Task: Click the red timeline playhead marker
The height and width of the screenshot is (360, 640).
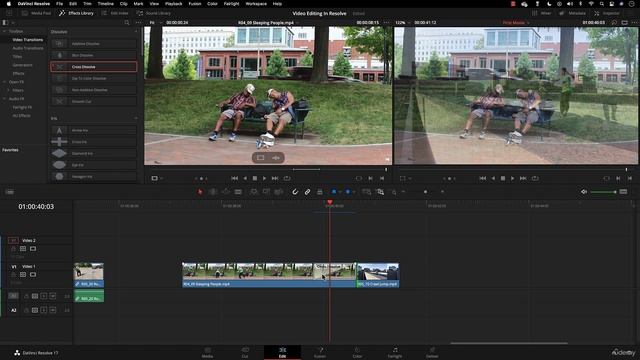Action: pyautogui.click(x=330, y=202)
